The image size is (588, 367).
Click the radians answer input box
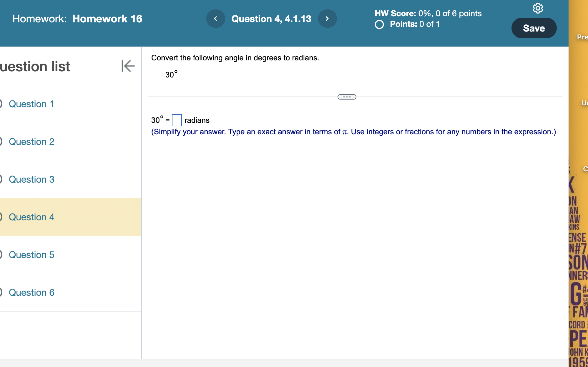coord(177,120)
